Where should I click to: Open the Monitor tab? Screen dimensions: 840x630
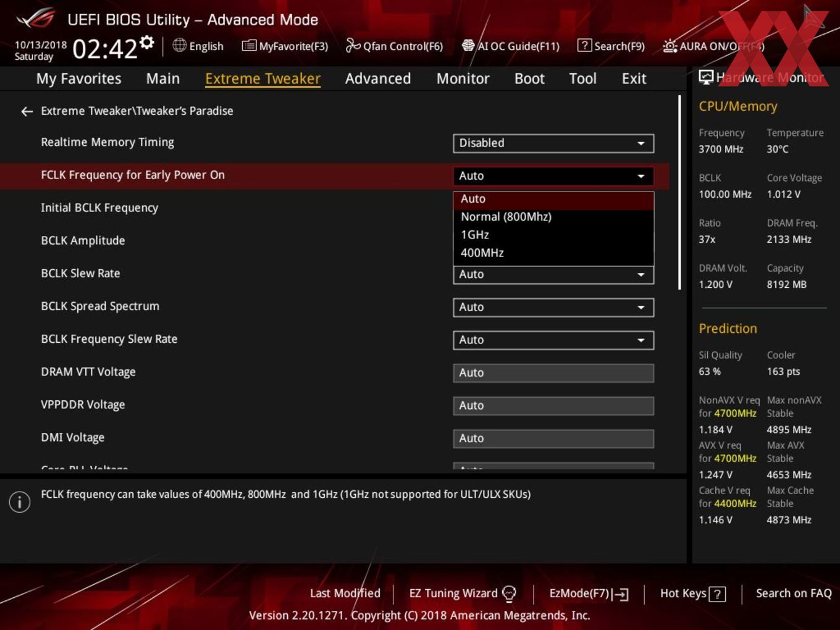463,78
